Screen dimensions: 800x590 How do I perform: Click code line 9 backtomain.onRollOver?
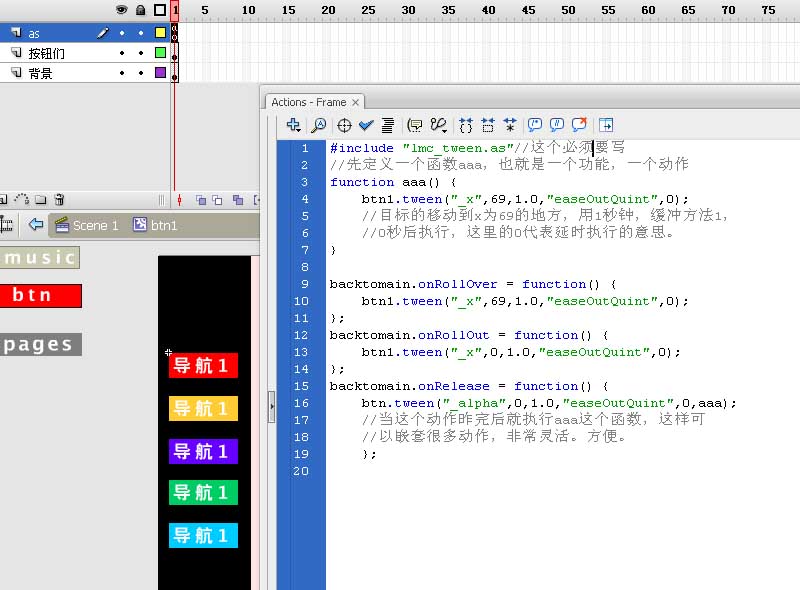click(473, 284)
